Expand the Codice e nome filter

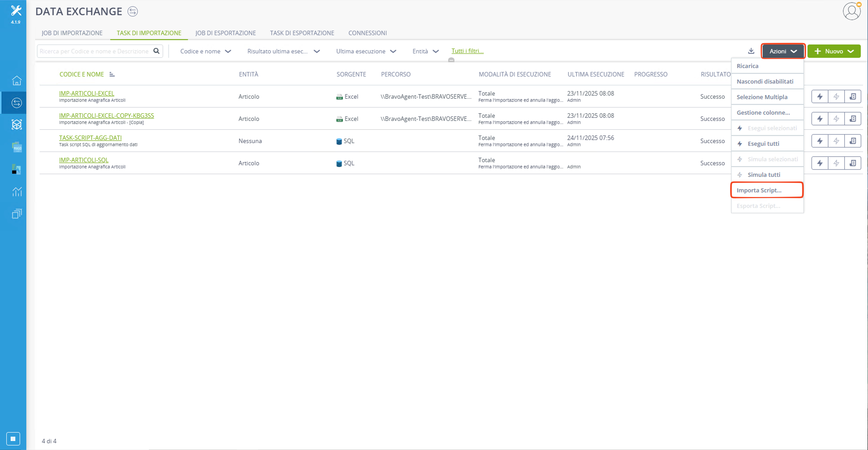point(206,51)
